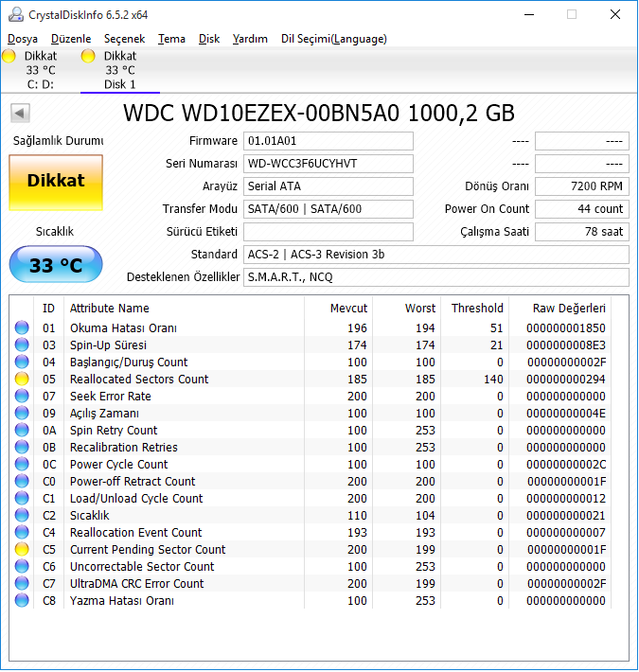Click the serial number field WD-WCC3F6UCYHVT
The width and height of the screenshot is (639, 672).
(x=328, y=164)
